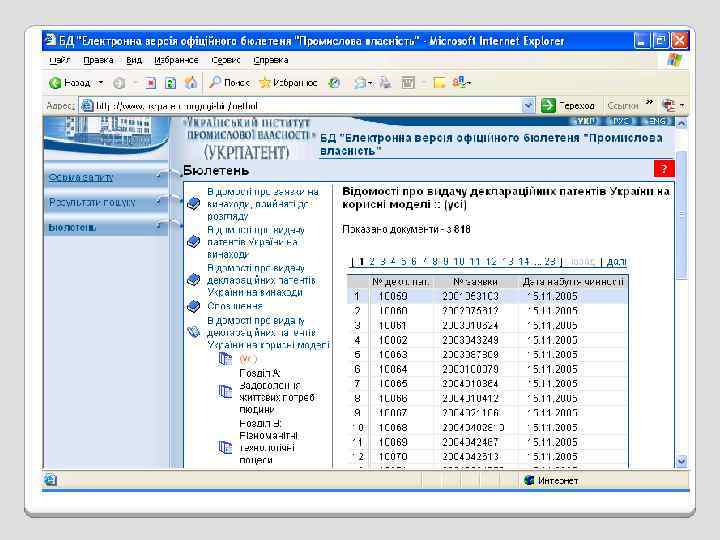
Task: Click pages icon beside Розділ A
Action: click(x=225, y=391)
